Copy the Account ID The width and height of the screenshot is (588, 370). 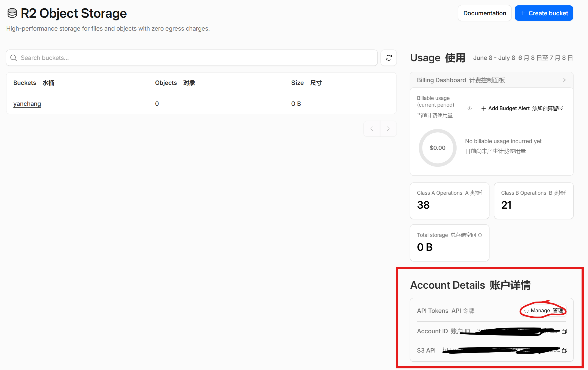click(564, 331)
